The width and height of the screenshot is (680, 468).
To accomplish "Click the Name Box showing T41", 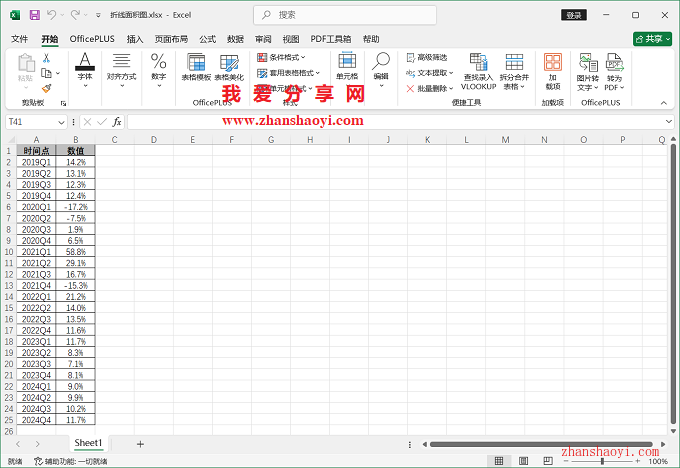I will [x=32, y=122].
